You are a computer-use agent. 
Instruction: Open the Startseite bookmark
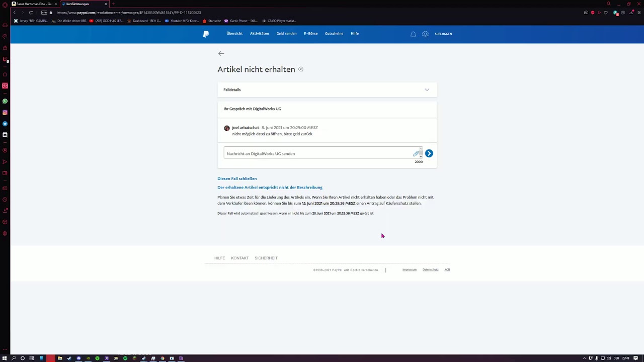pos(211,21)
